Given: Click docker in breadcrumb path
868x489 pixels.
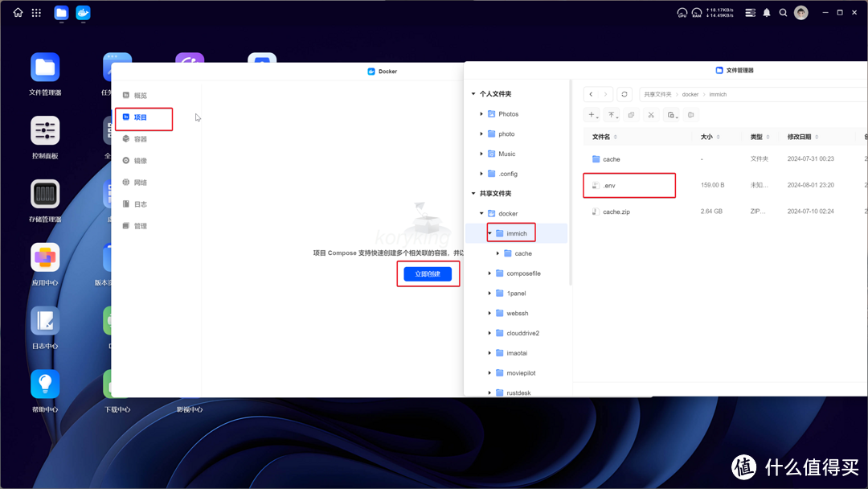Looking at the screenshot, I should 690,95.
